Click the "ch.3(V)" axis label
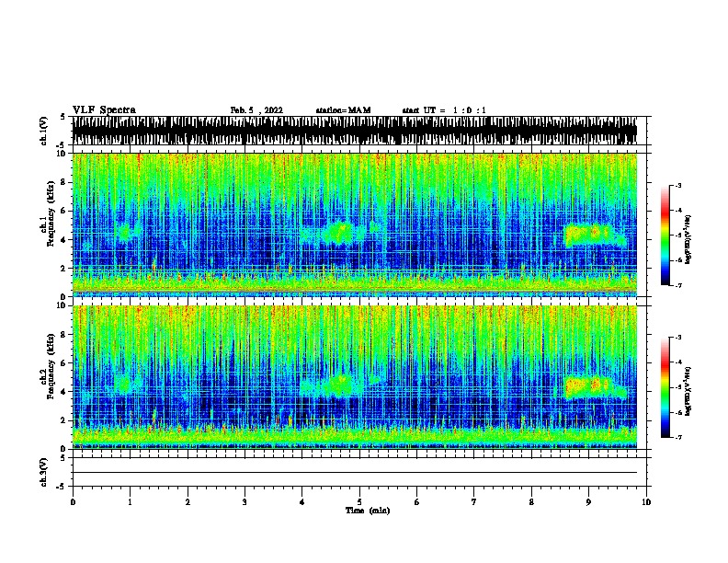 pyautogui.click(x=44, y=472)
